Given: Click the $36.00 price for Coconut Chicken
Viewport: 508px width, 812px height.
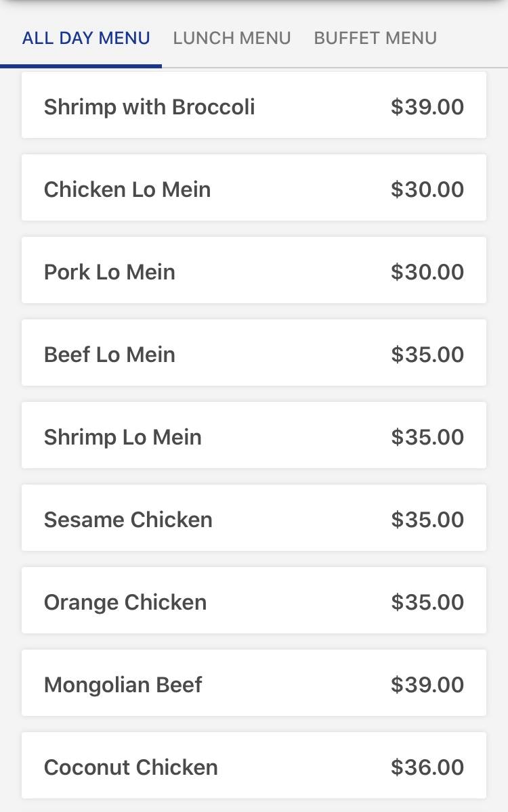Looking at the screenshot, I should 427,767.
